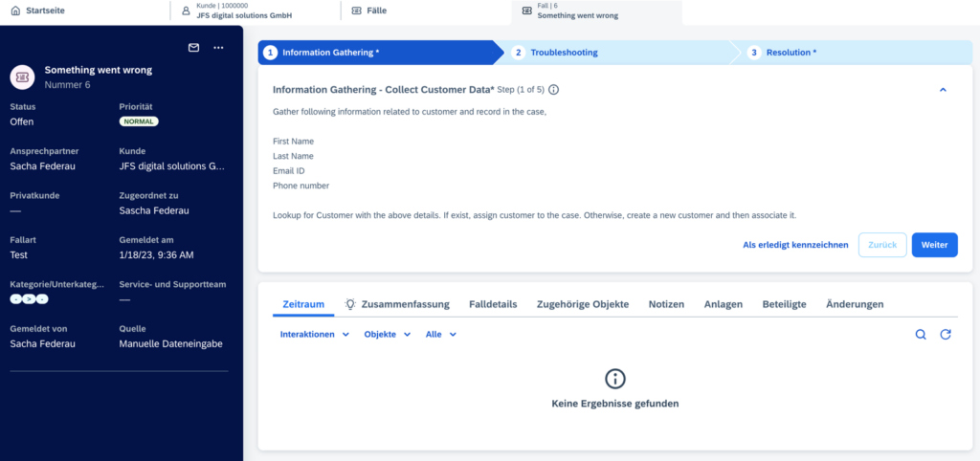
Task: Click the category path pills in sidebar
Action: pyautogui.click(x=30, y=299)
